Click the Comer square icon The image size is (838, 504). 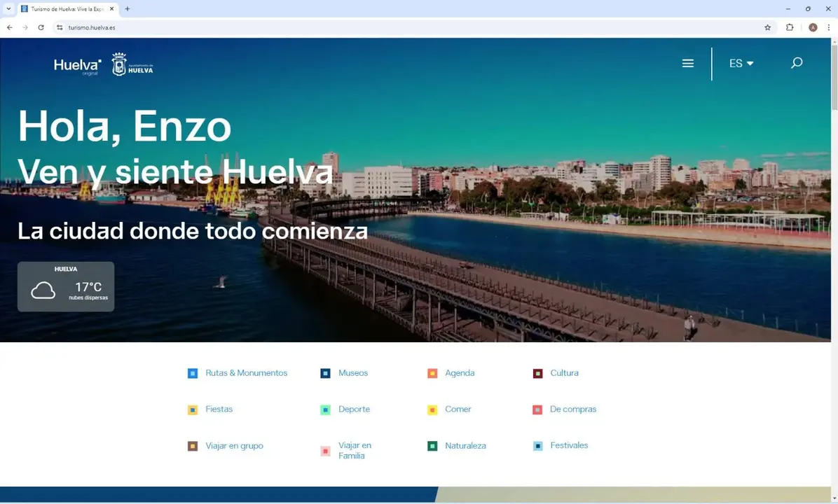[x=432, y=410]
